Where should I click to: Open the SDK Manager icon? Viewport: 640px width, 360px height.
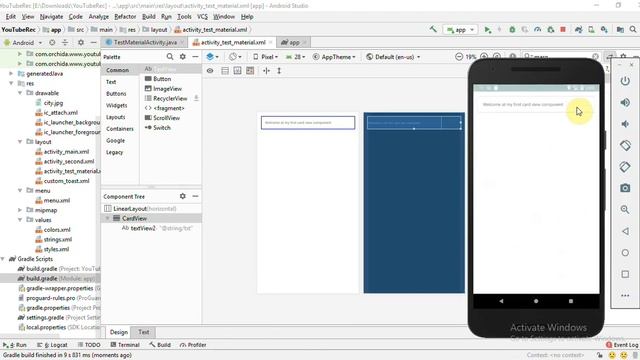(x=604, y=29)
